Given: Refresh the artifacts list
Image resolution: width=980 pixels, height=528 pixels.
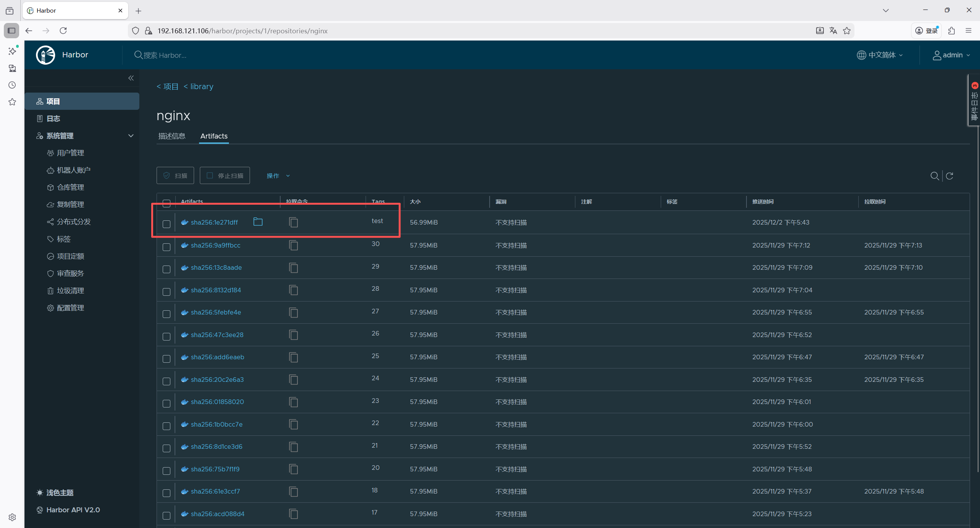Looking at the screenshot, I should click(949, 176).
